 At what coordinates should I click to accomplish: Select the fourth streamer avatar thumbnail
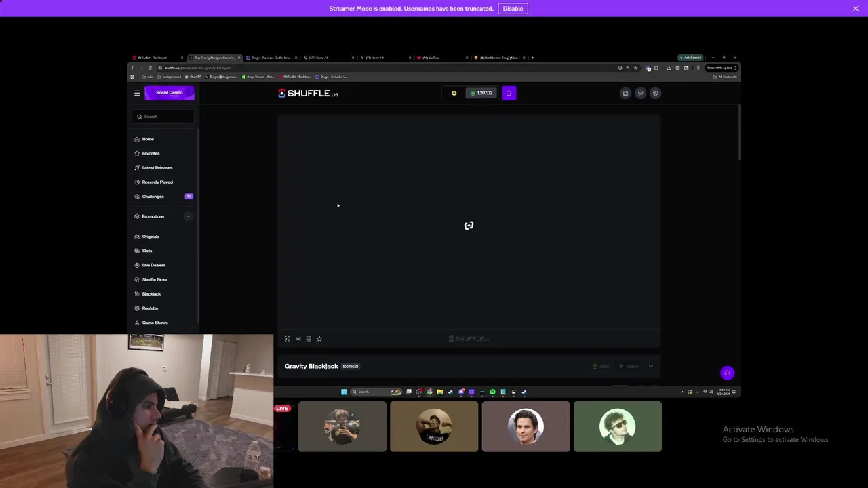point(618,426)
